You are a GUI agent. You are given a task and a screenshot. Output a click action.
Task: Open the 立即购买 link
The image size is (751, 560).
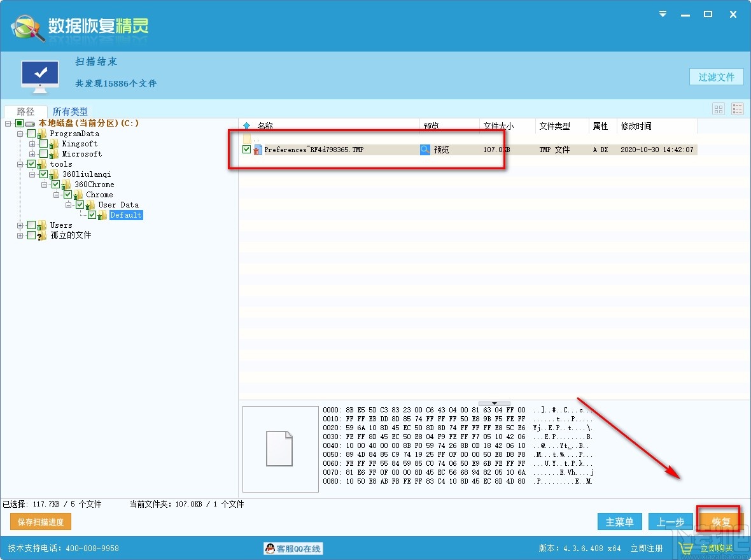pos(717,549)
